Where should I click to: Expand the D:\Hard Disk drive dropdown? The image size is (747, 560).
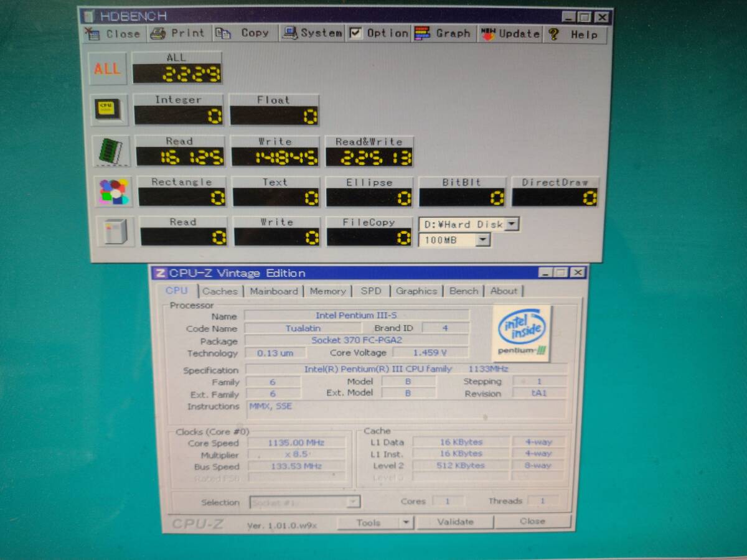point(512,224)
